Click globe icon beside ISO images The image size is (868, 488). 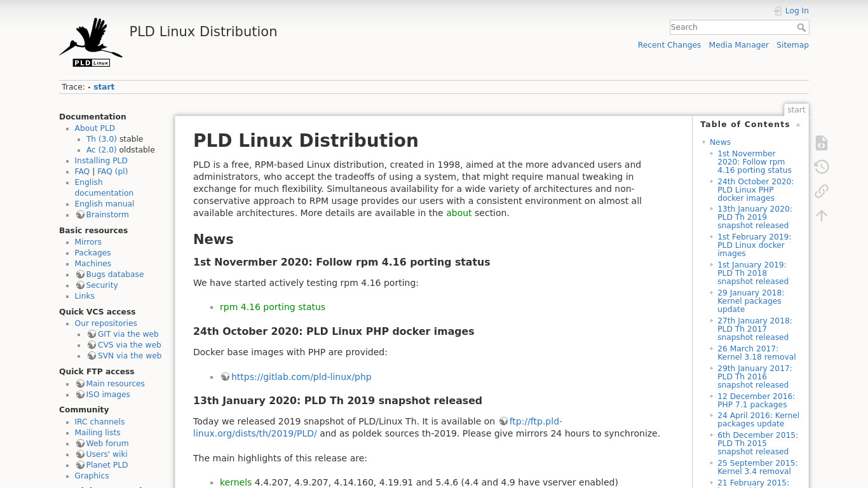click(80, 395)
